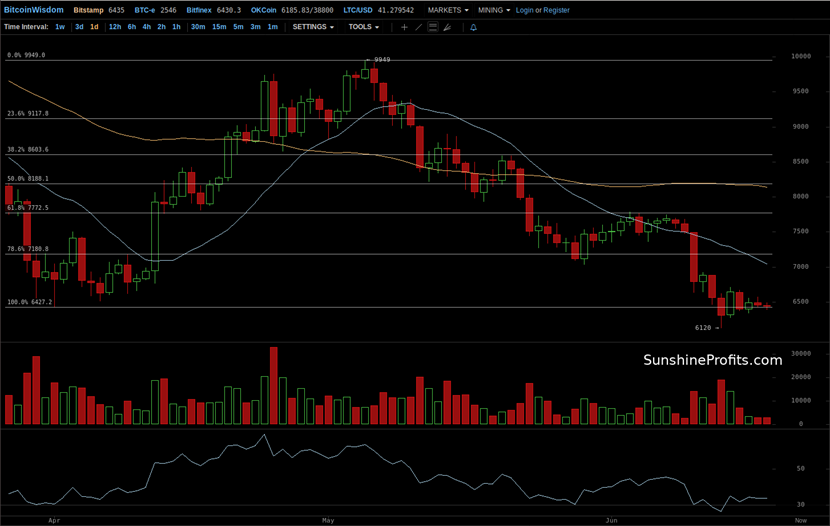This screenshot has height=526, width=830.
Task: Select the Fibonacci retracement tool
Action: 432,27
